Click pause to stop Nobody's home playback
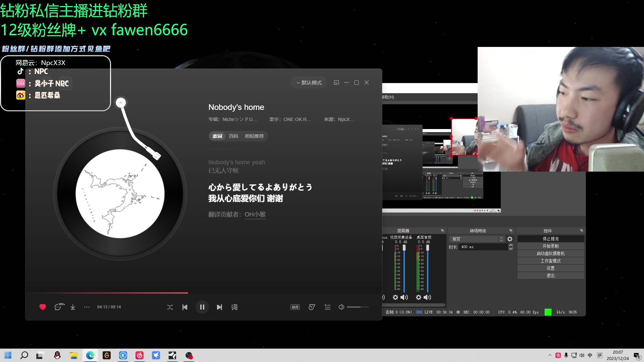This screenshot has width=644, height=362. click(x=202, y=307)
